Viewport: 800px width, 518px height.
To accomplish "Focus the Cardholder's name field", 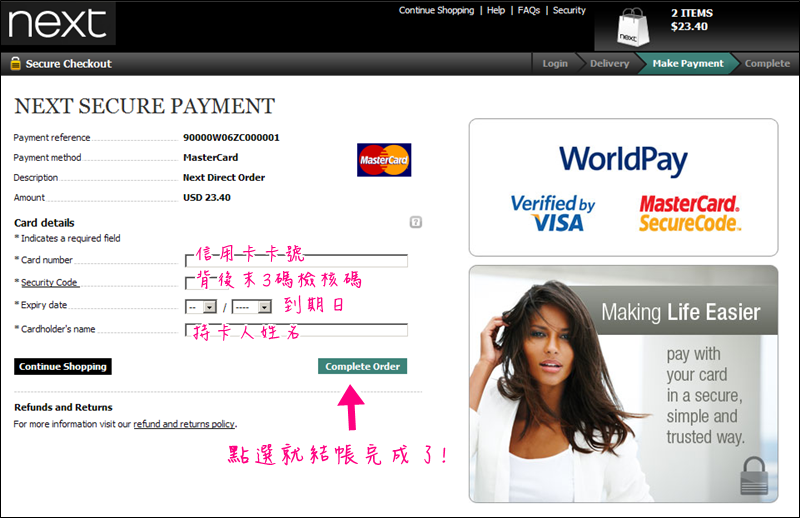I will point(296,330).
